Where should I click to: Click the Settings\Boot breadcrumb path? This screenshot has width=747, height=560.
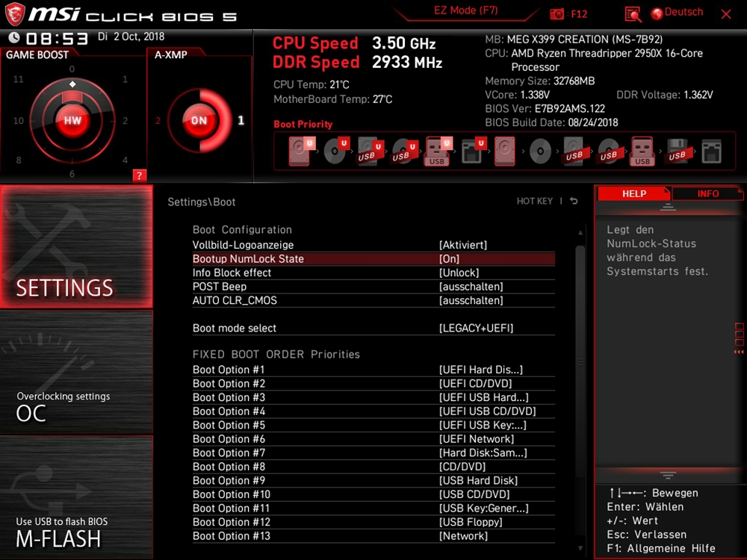[202, 202]
